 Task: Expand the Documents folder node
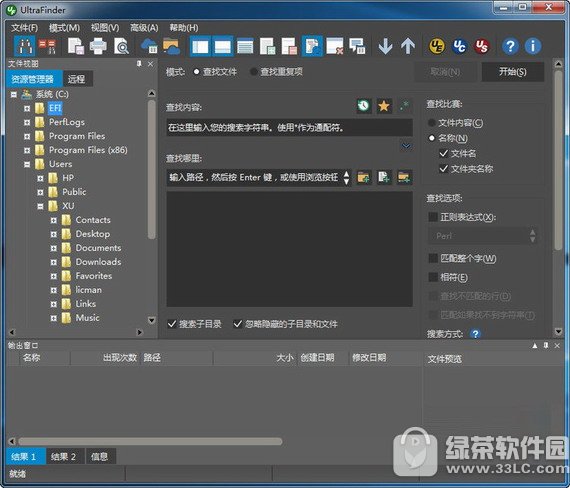tap(53, 248)
